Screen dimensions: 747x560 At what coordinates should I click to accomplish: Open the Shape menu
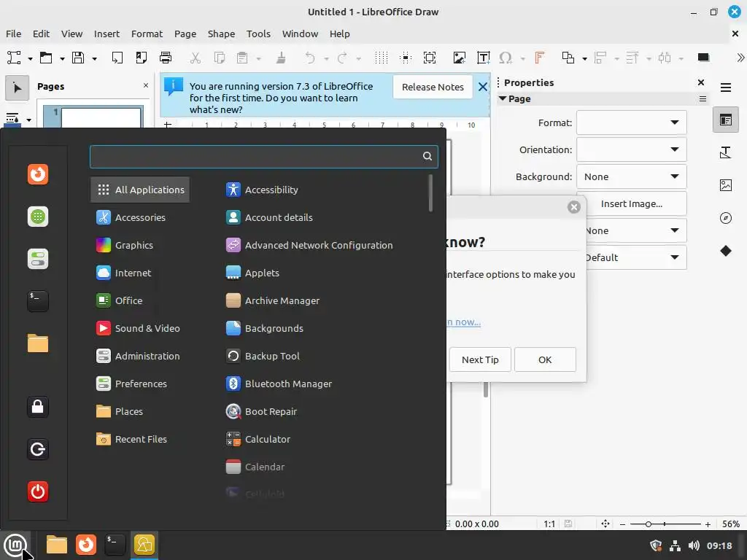pyautogui.click(x=221, y=34)
